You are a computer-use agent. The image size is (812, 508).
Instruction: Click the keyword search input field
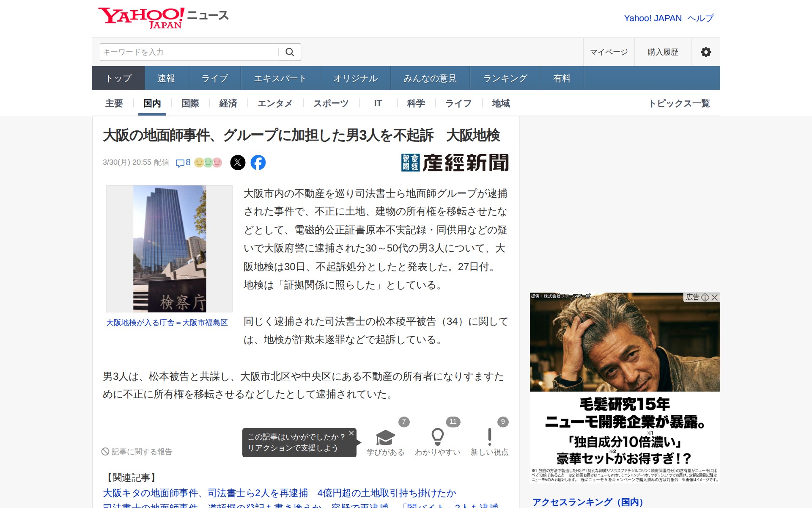188,52
